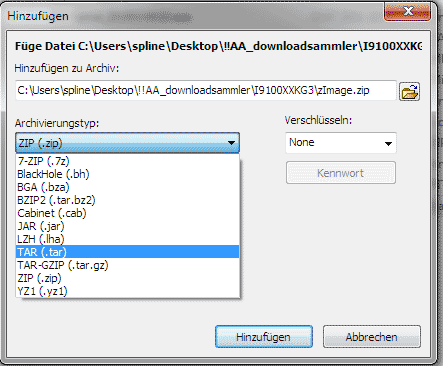Select highlighted TAR (.tar) entry

point(128,252)
